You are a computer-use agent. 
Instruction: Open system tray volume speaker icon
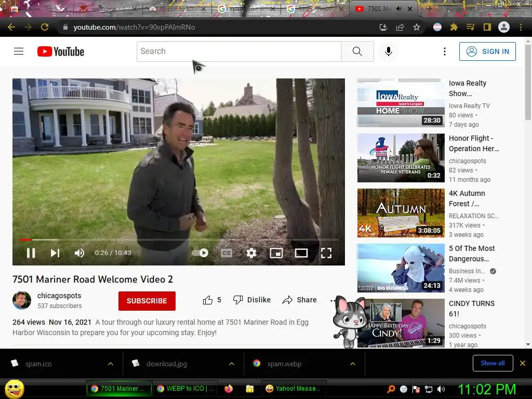tap(441, 389)
